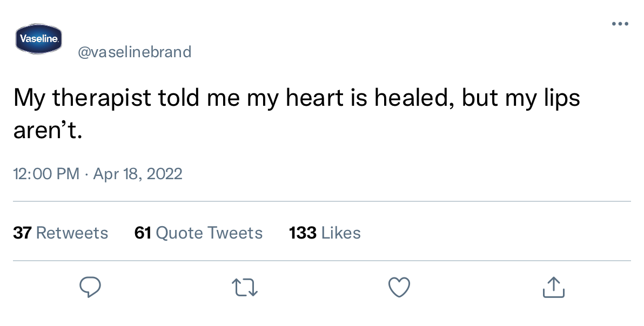Click the "61" quote count number

coord(143,233)
